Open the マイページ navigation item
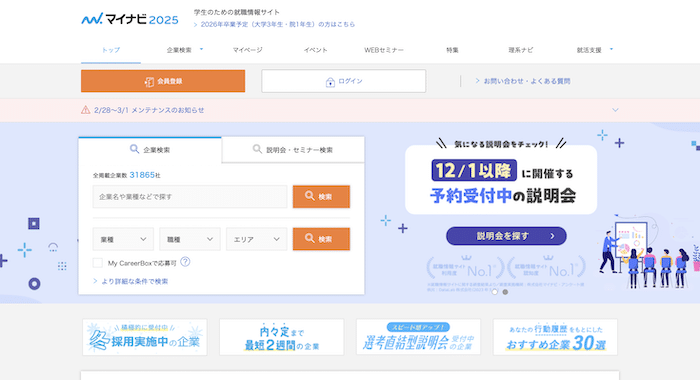 [x=247, y=50]
